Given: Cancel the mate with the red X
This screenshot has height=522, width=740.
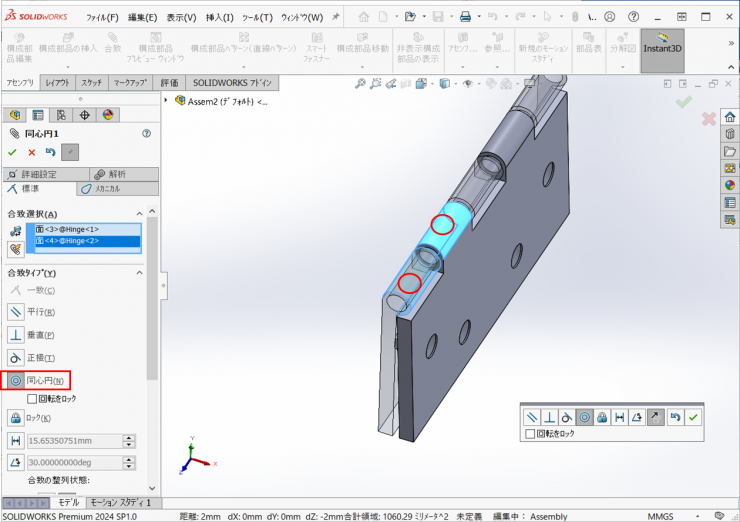Looking at the screenshot, I should (x=31, y=152).
